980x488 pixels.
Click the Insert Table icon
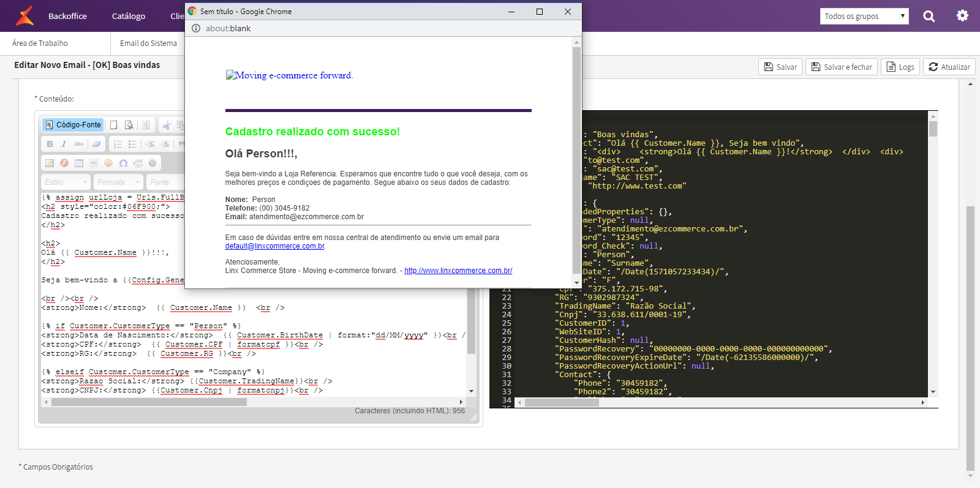[79, 163]
